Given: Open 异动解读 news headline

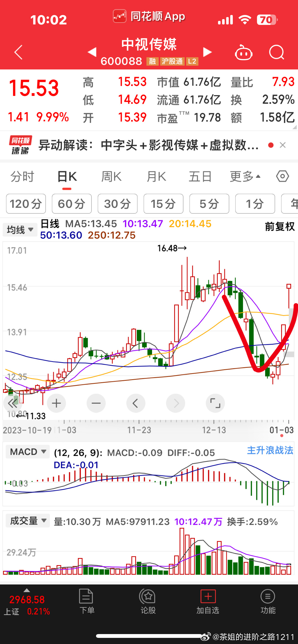Looking at the screenshot, I should 148,145.
